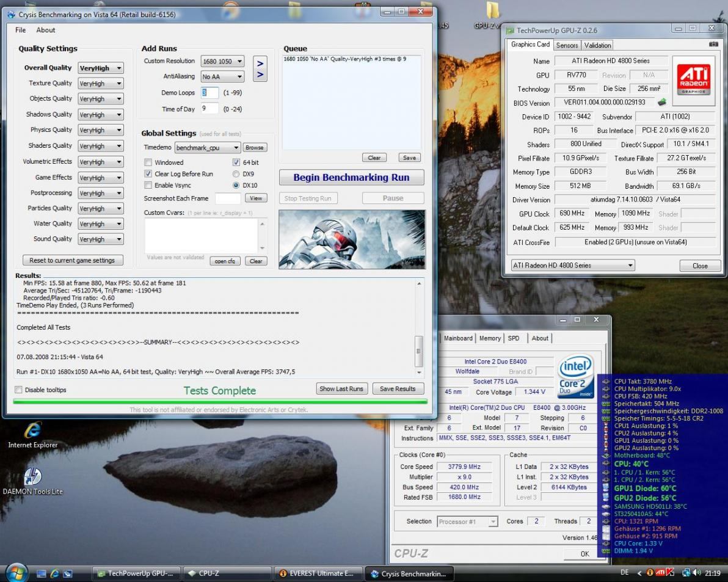Open GPU-Z card selector ATI Radeon HD 4800

(x=572, y=266)
